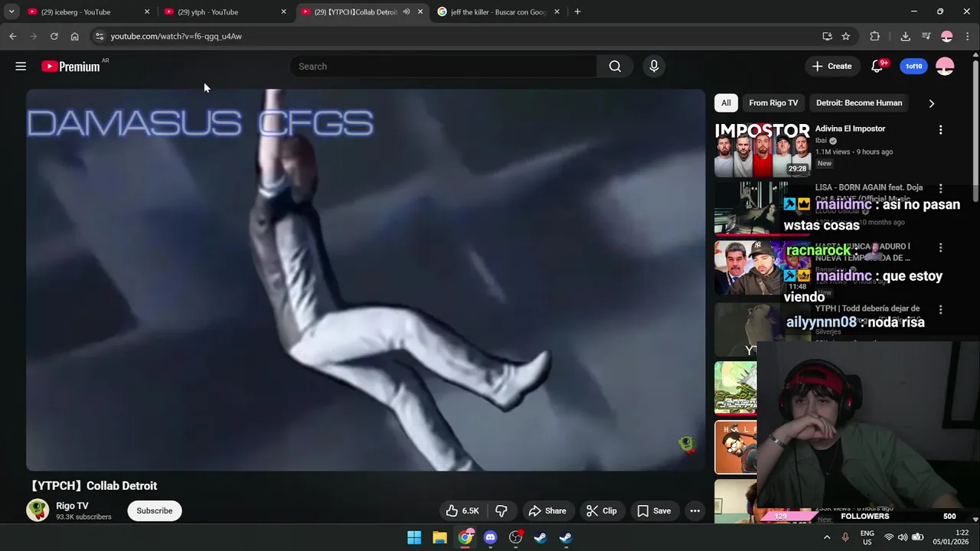Viewport: 980px width, 551px height.
Task: Open Adivina El Impostor video thumbnail
Action: pos(762,149)
